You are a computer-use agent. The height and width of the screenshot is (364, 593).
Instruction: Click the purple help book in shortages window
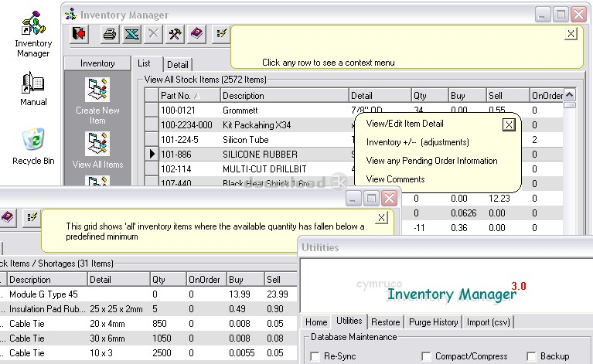coord(7,217)
